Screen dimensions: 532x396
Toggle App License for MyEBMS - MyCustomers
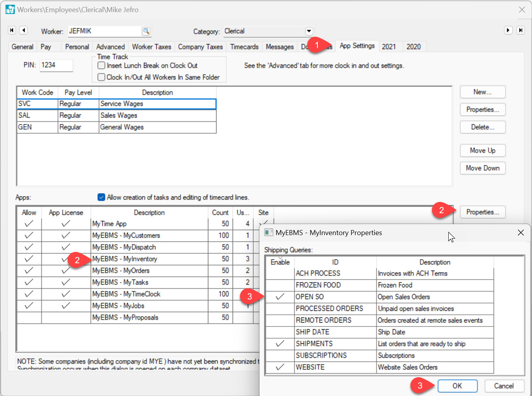66,235
